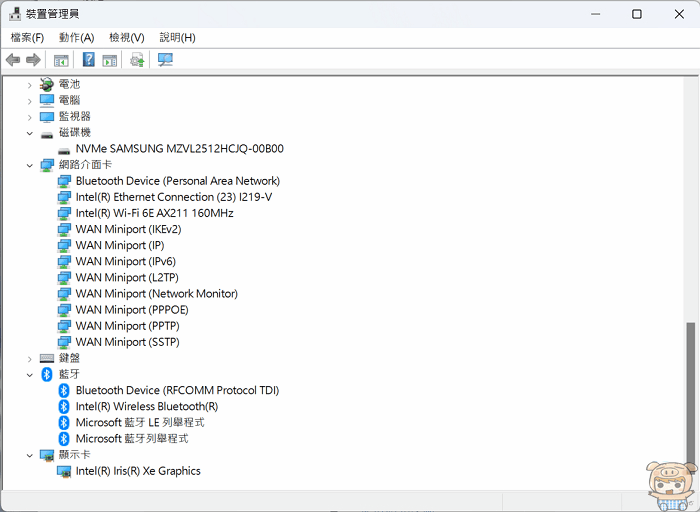
Task: Expand the 電腦 category
Action: (x=30, y=101)
